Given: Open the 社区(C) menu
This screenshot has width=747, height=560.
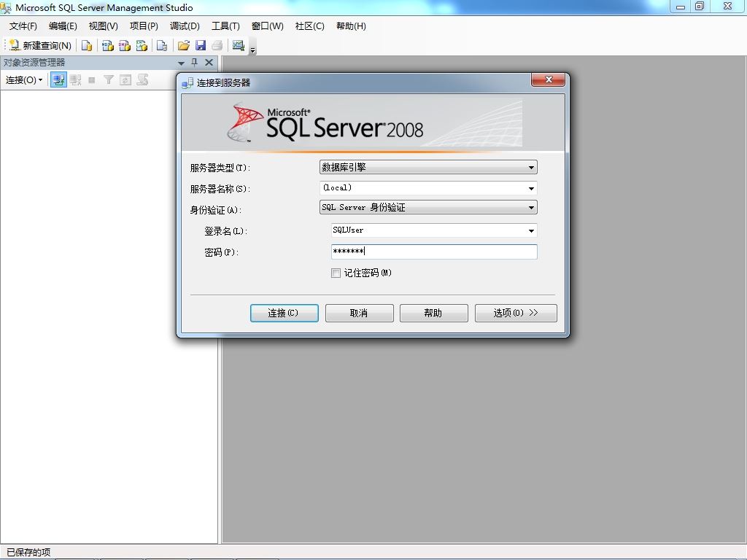Looking at the screenshot, I should point(309,26).
